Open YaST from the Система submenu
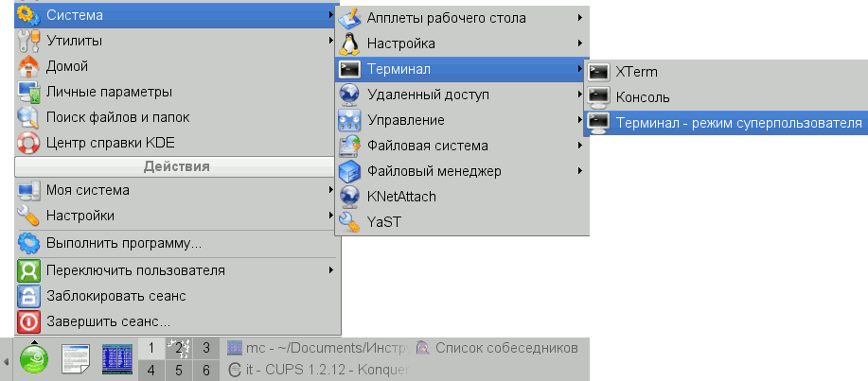The image size is (868, 381). 462,222
